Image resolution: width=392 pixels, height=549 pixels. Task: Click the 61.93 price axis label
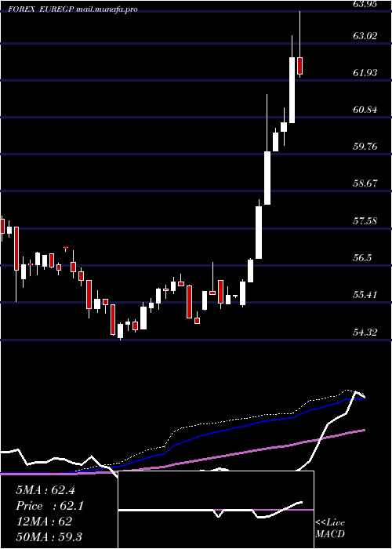point(365,73)
